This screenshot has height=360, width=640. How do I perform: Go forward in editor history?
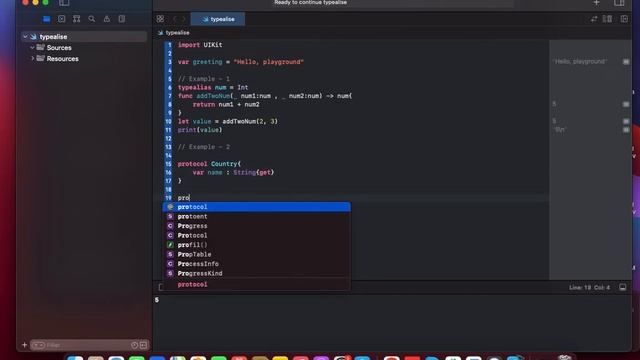tap(183, 19)
